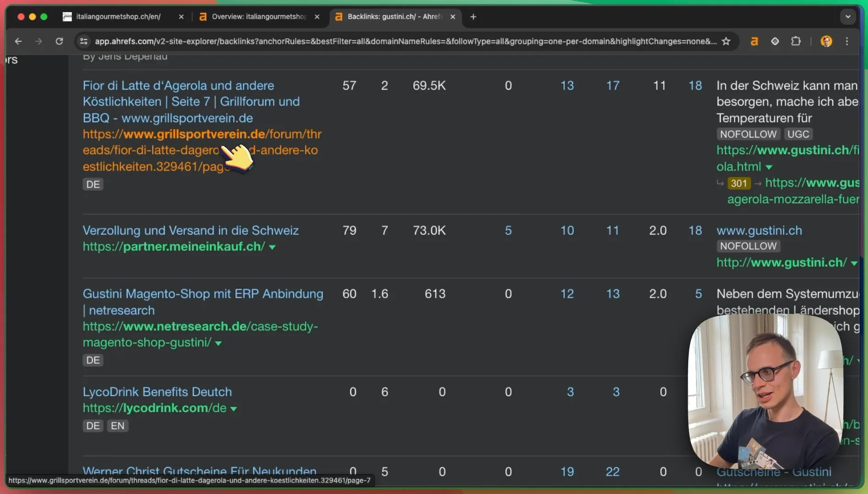
Task: Open the lycodrink.com/de URL
Action: coord(155,408)
